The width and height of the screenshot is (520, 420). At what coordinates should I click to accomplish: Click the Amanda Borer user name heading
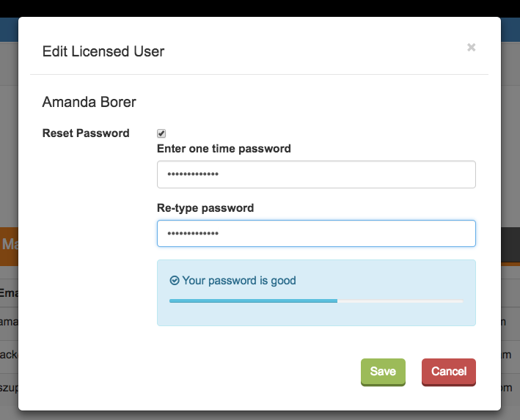tap(89, 103)
